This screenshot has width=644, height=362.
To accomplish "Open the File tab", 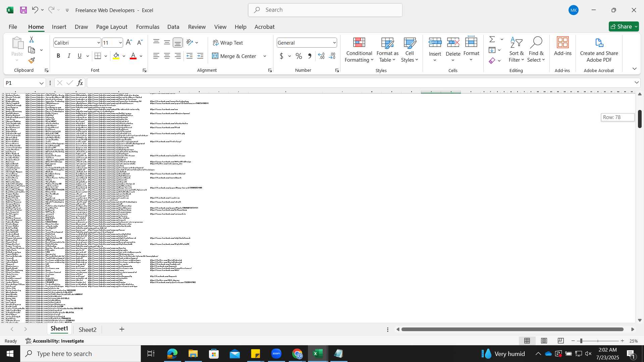I will 13,27.
